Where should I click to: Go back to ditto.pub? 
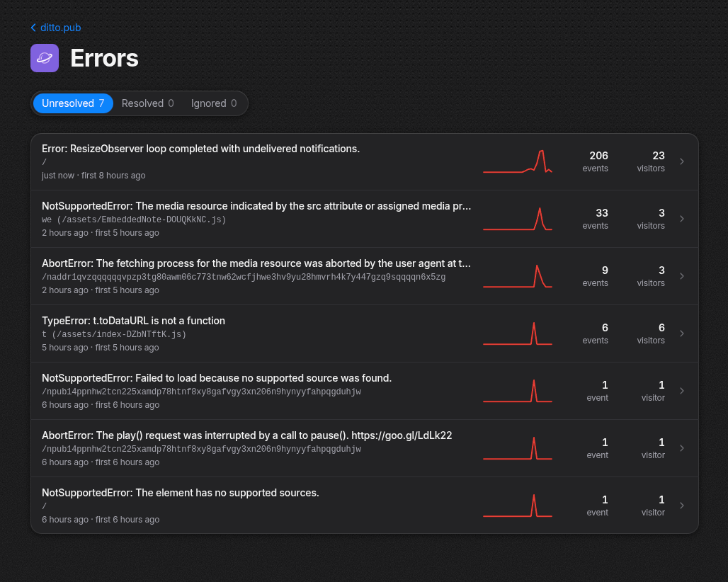pos(60,28)
